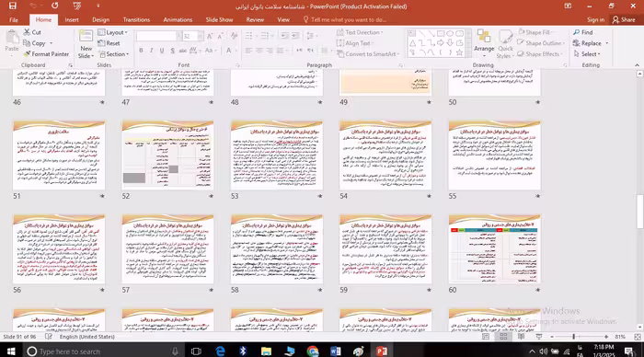Click Shape Effects
This screenshot has width=644, height=357.
pos(540,53)
